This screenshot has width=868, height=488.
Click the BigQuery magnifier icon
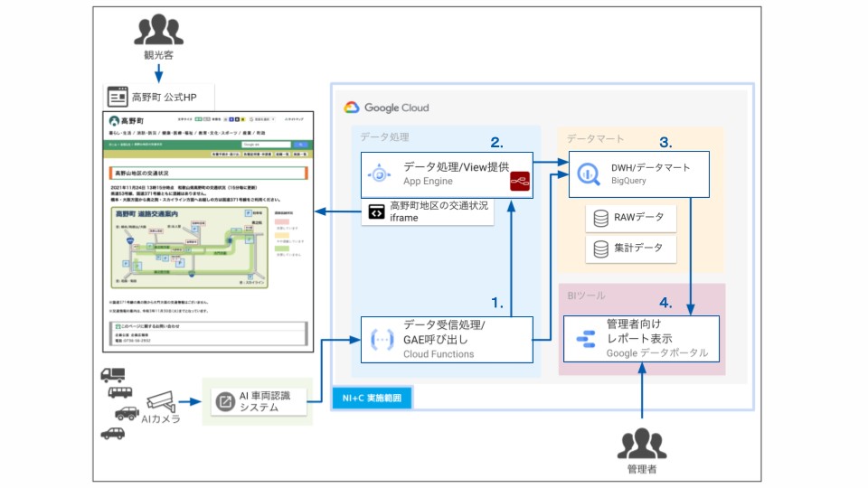(588, 174)
